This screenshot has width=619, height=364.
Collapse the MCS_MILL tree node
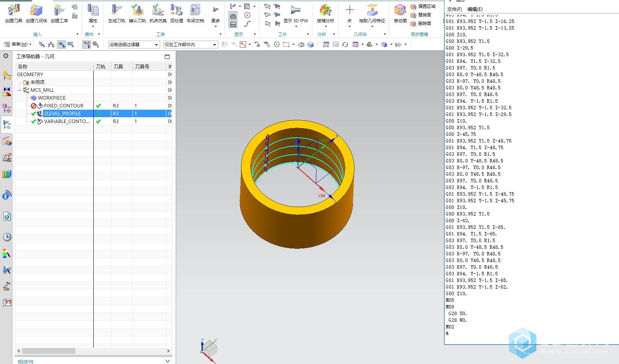(x=19, y=90)
